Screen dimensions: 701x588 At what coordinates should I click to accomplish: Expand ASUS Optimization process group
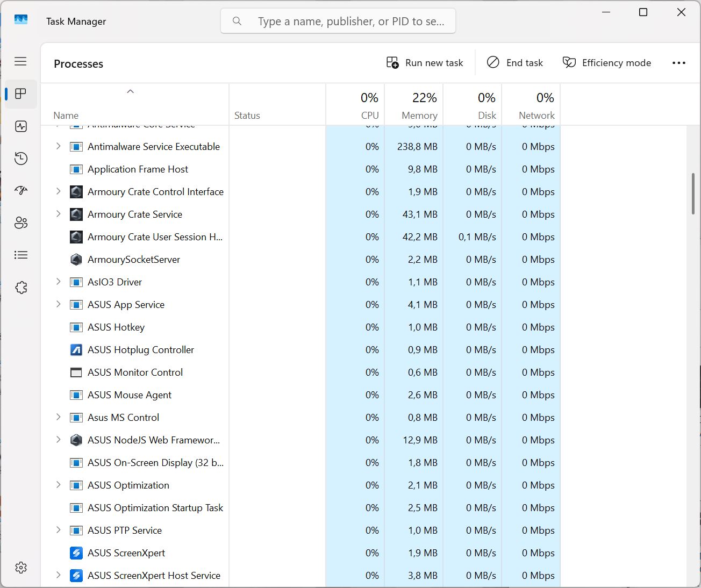pyautogui.click(x=59, y=485)
